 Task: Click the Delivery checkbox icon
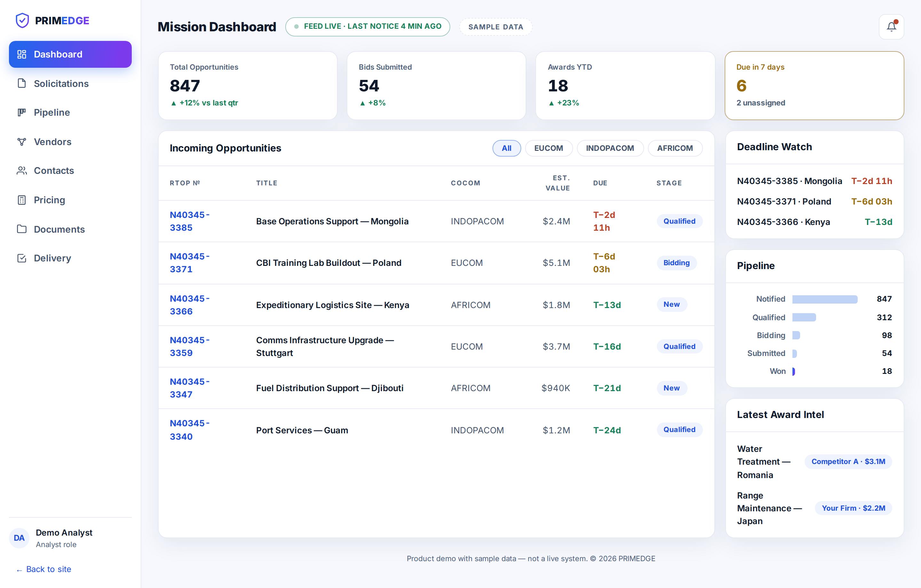click(22, 258)
